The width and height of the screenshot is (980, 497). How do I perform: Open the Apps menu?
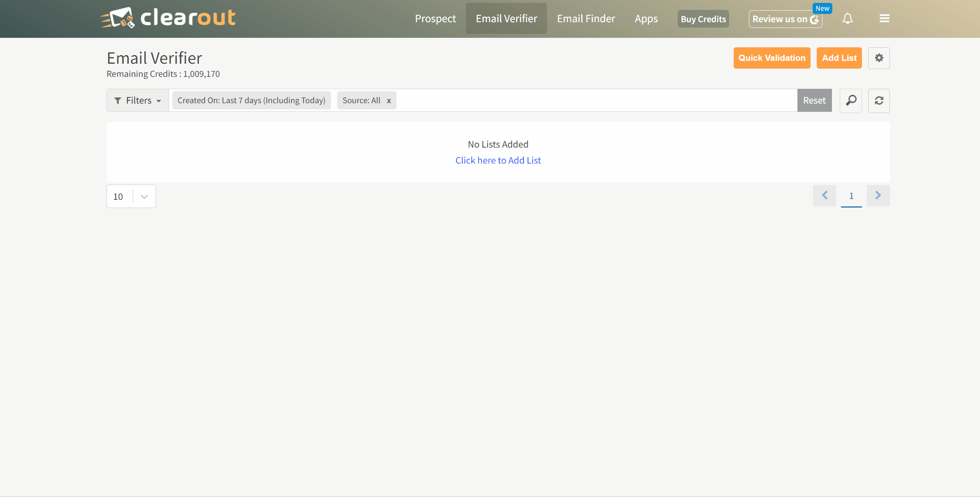click(x=646, y=18)
